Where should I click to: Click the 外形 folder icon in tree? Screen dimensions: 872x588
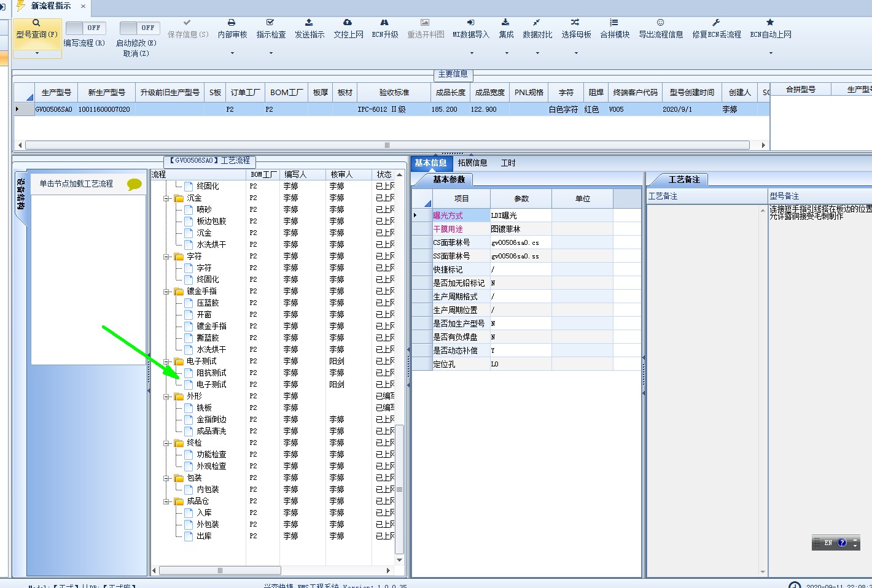pos(179,397)
